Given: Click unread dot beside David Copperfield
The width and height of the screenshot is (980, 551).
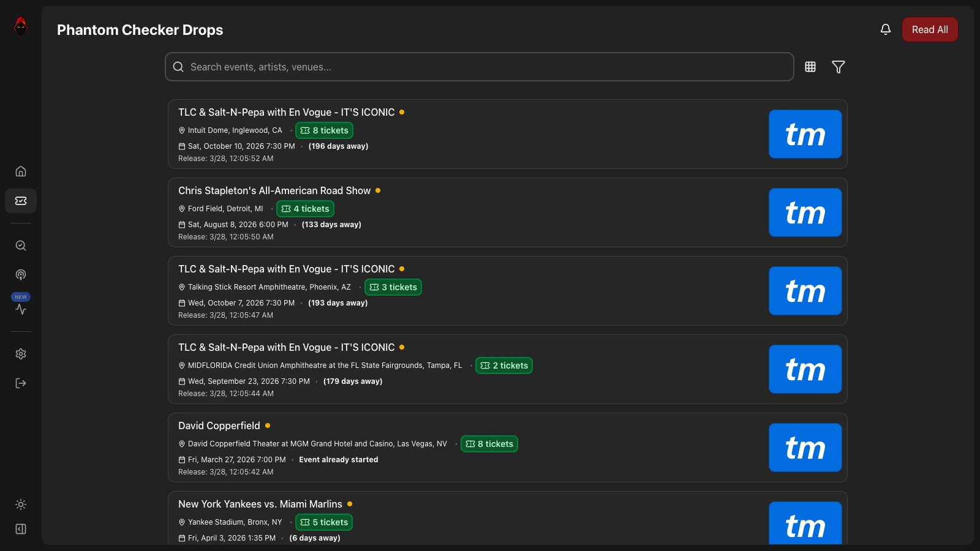Looking at the screenshot, I should tap(268, 425).
